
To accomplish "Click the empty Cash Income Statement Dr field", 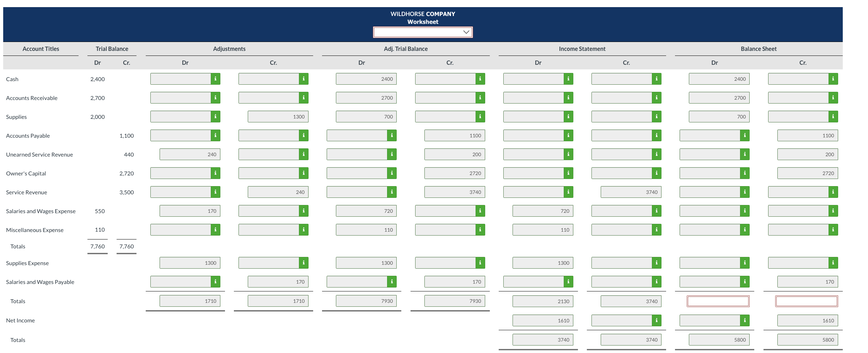I will (x=534, y=79).
